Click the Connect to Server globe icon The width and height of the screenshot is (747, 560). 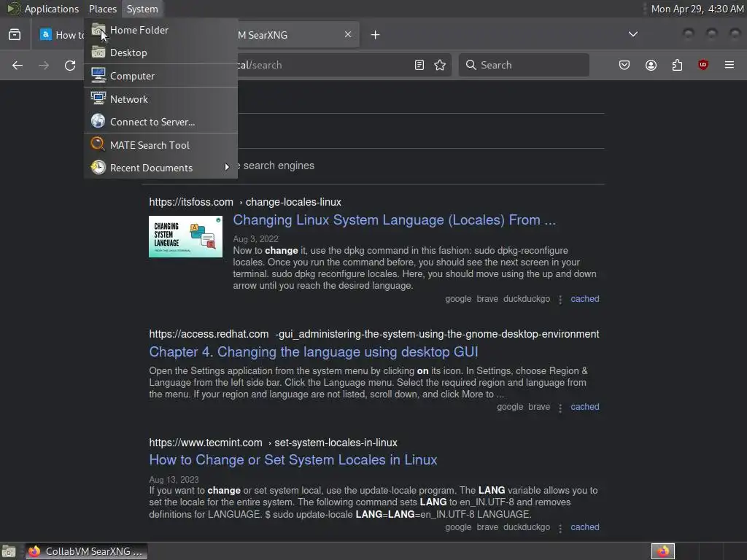click(98, 122)
